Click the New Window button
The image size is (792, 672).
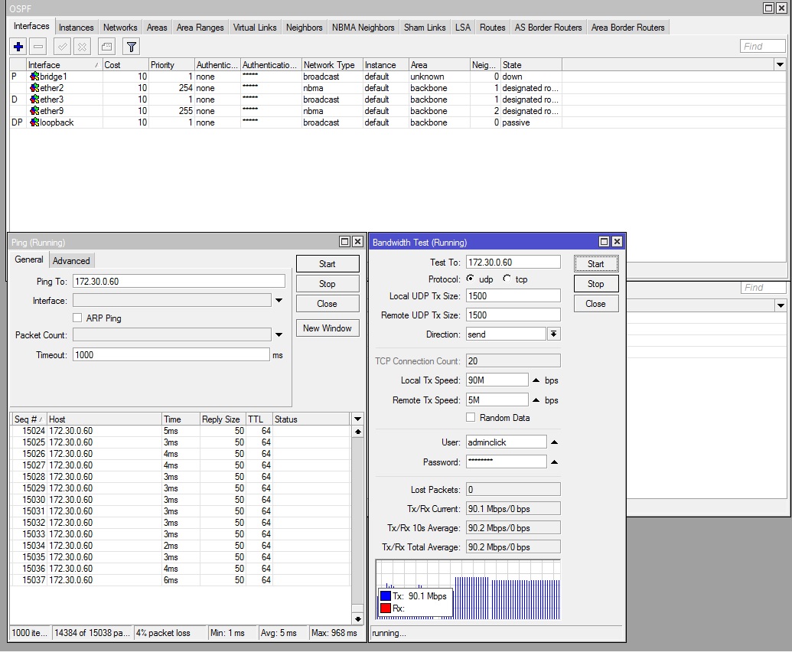click(x=327, y=328)
